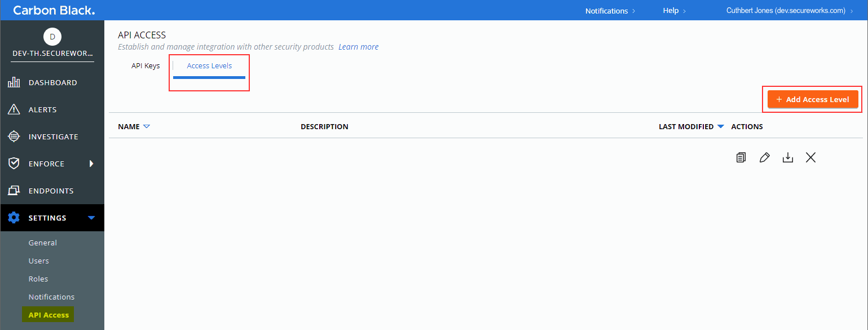The image size is (868, 330).
Task: Open the Help dropdown
Action: pyautogui.click(x=675, y=11)
